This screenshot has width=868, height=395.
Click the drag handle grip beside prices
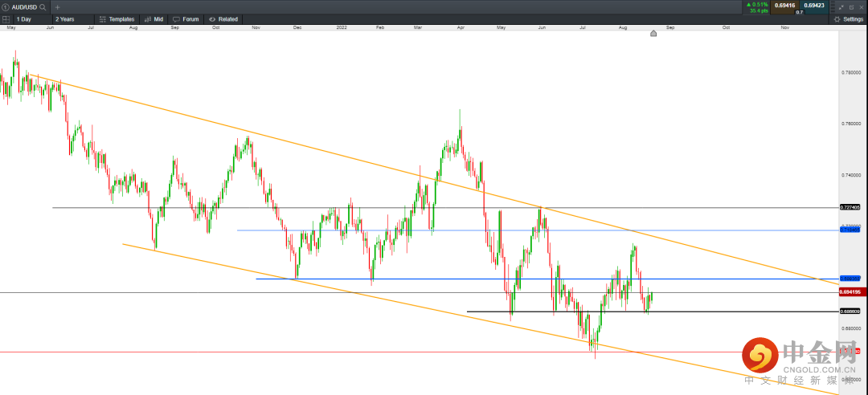point(831,7)
